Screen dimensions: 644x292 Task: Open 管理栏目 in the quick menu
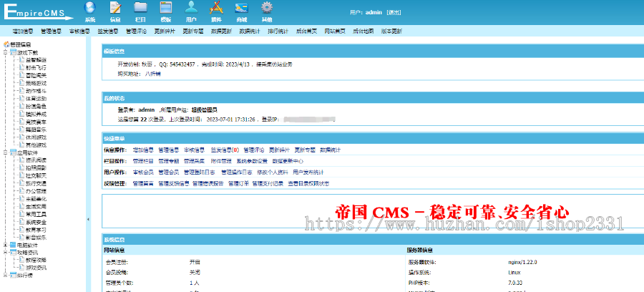click(x=143, y=161)
